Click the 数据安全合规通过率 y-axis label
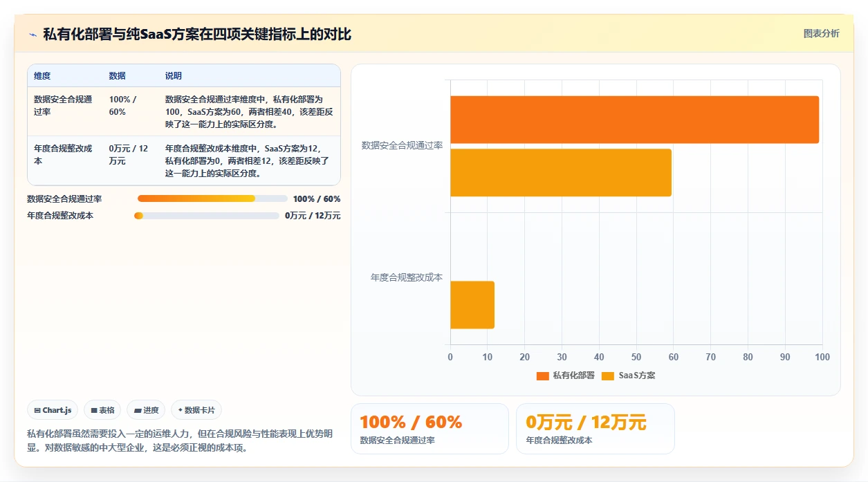The image size is (868, 482). (402, 145)
